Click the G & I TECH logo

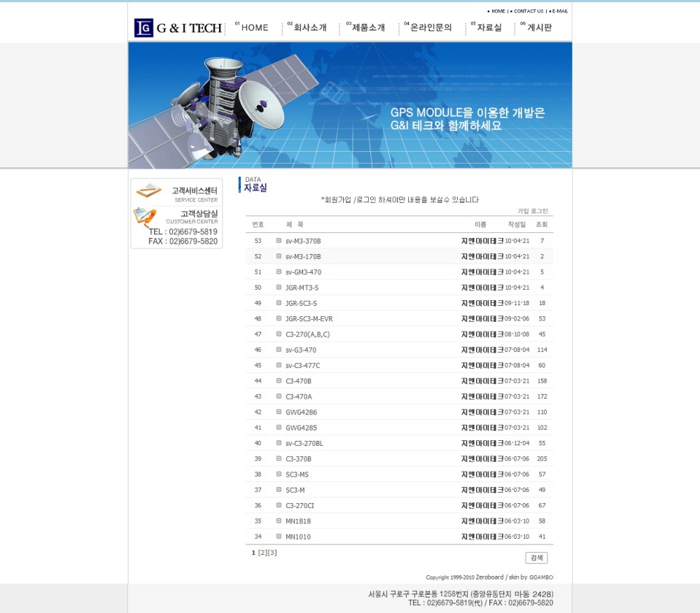(178, 28)
